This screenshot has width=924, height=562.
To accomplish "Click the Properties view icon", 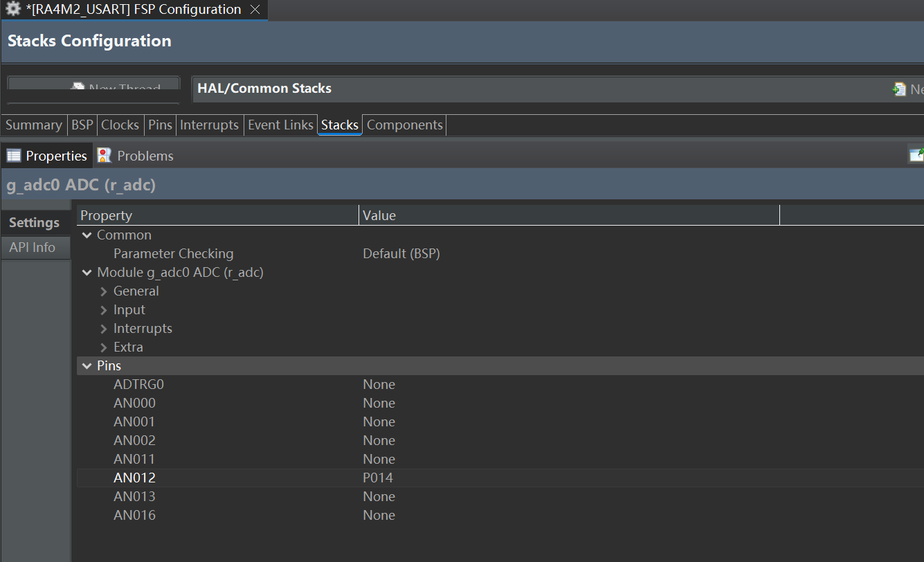I will coord(14,156).
